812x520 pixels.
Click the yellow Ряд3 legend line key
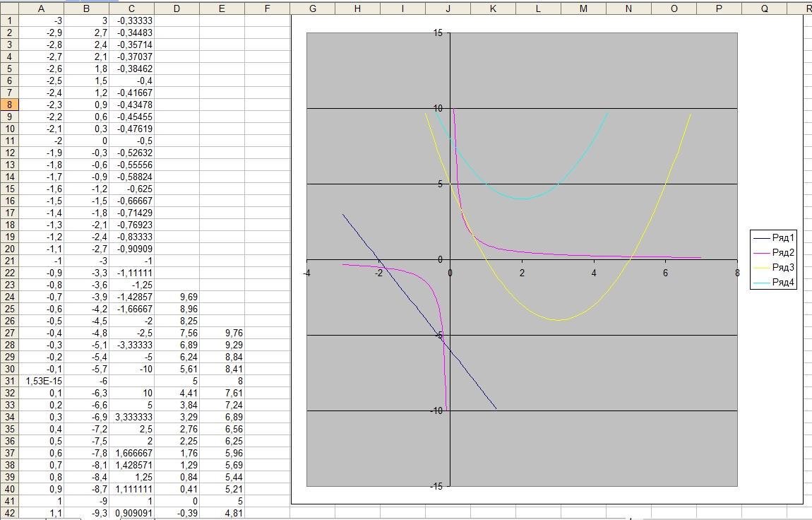coord(762,268)
